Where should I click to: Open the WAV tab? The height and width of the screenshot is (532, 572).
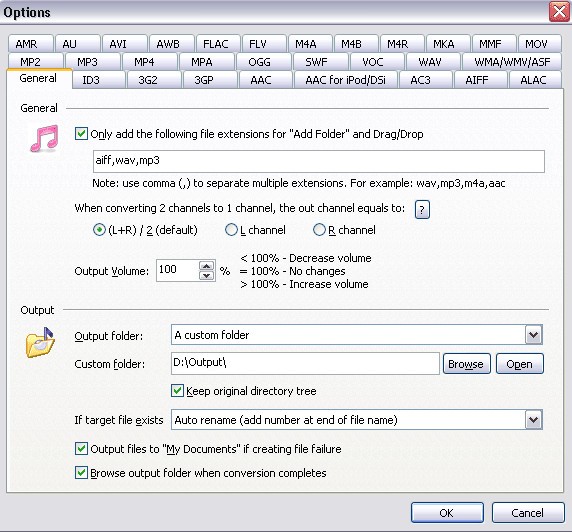point(434,62)
